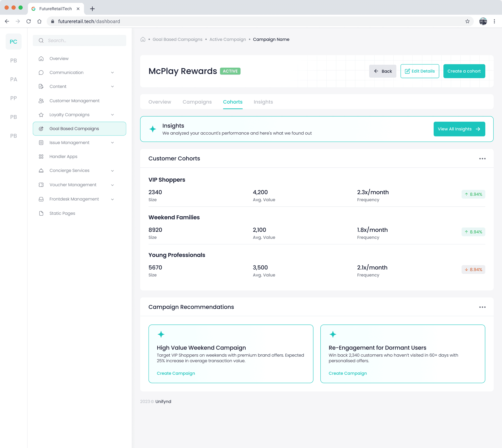Switch to the Insights tab
The image size is (502, 448).
[263, 102]
